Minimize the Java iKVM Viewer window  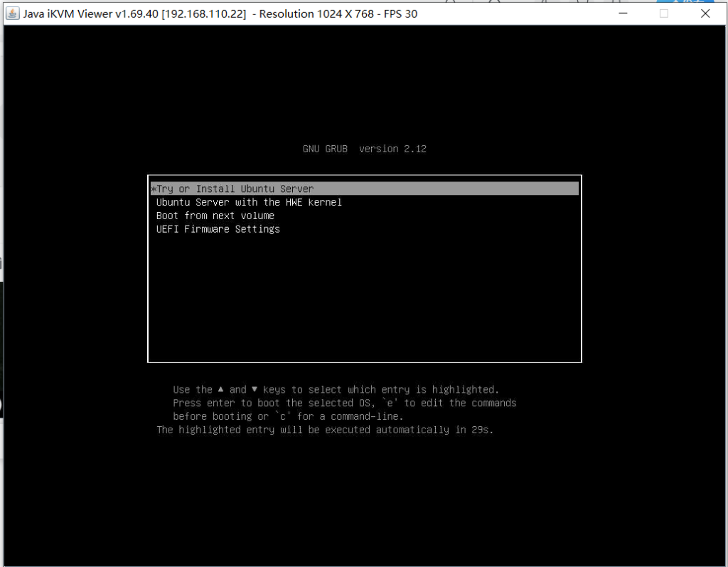[x=622, y=14]
